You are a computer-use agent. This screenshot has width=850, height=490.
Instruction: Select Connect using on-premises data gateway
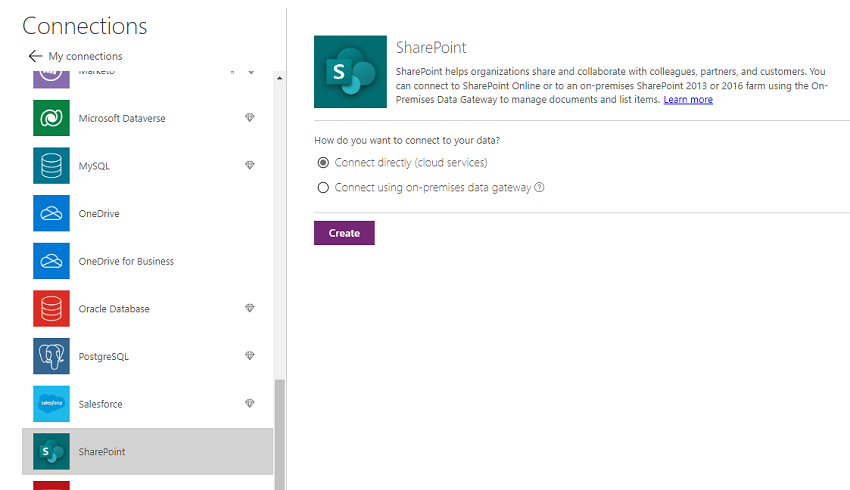pyautogui.click(x=323, y=188)
